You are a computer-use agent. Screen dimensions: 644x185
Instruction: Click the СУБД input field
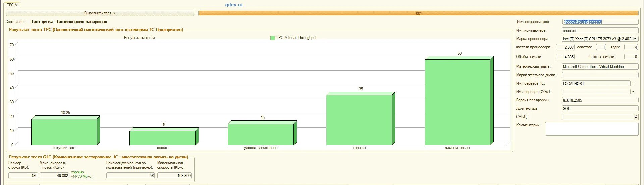(x=598, y=117)
